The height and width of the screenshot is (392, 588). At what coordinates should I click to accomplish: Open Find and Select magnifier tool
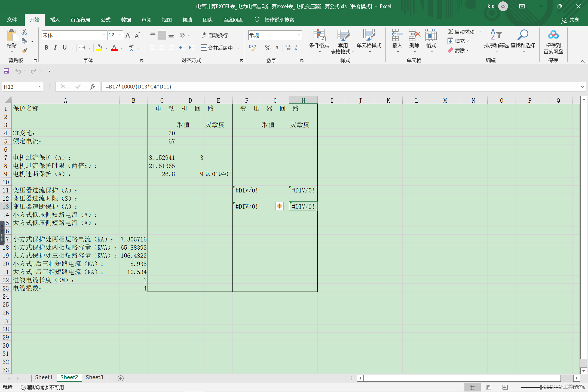click(x=523, y=35)
